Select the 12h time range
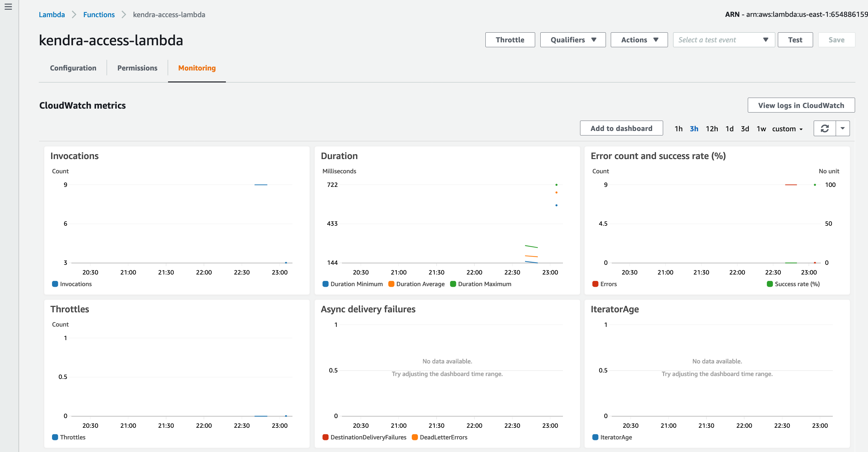The width and height of the screenshot is (868, 452). 712,129
